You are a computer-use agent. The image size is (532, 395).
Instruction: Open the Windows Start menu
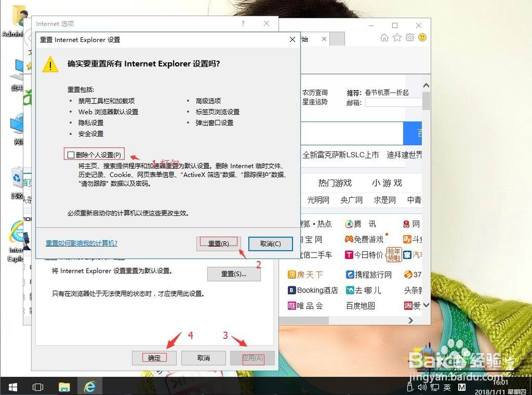pos(13,387)
